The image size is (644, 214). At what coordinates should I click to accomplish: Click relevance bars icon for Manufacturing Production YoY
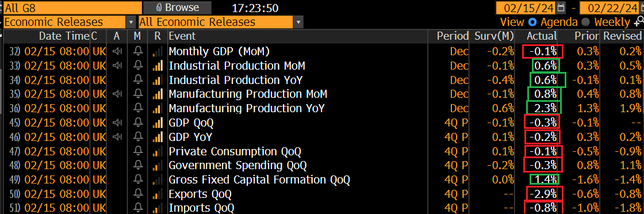158,108
